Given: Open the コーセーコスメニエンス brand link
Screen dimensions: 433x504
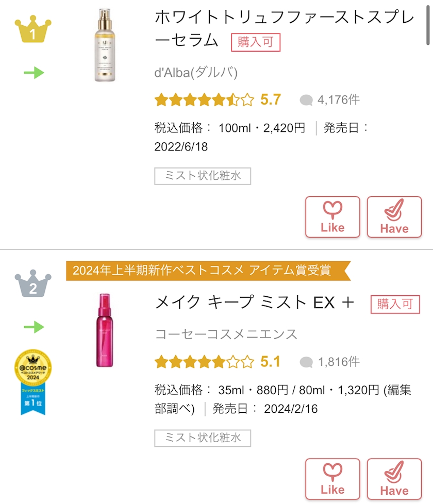Looking at the screenshot, I should [226, 334].
